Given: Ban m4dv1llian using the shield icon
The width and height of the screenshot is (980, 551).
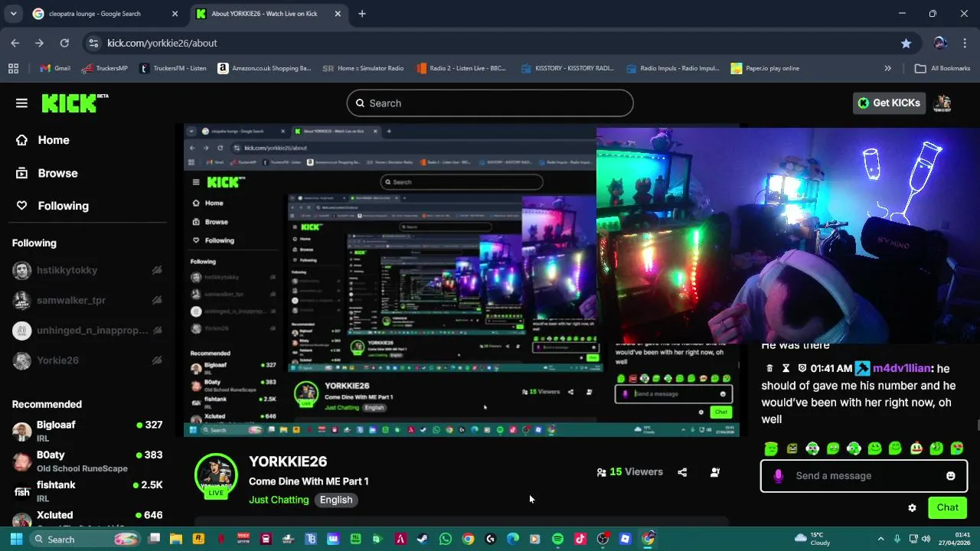Looking at the screenshot, I should (802, 368).
